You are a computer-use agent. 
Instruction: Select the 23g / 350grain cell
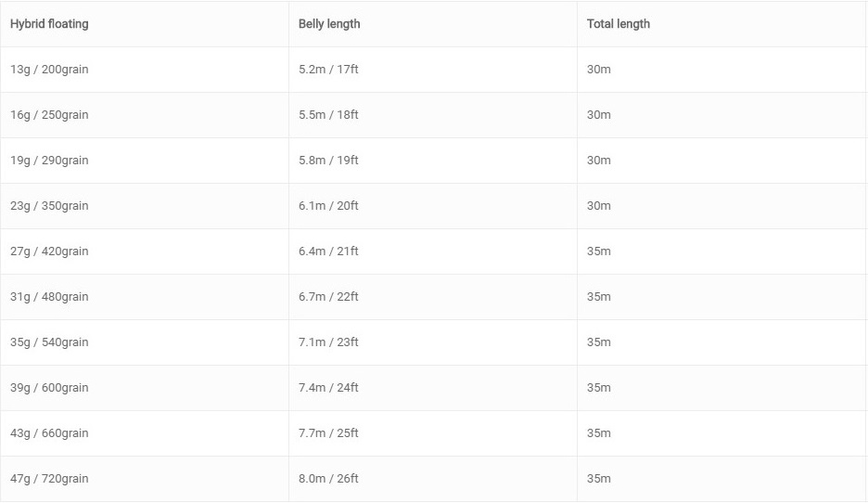(145, 206)
